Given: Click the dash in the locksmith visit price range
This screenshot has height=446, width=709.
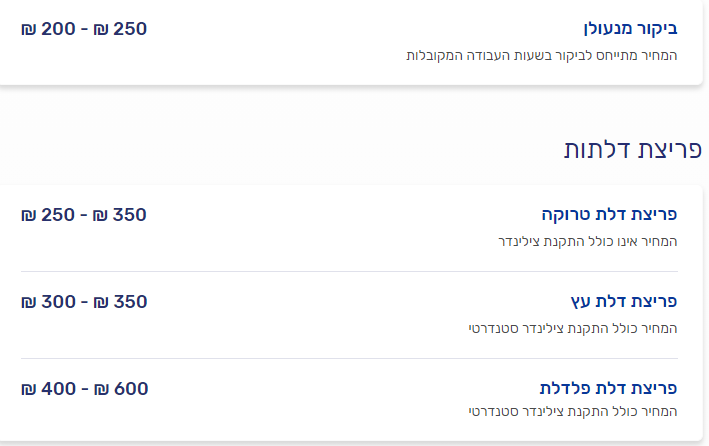Looking at the screenshot, I should coord(84,29).
